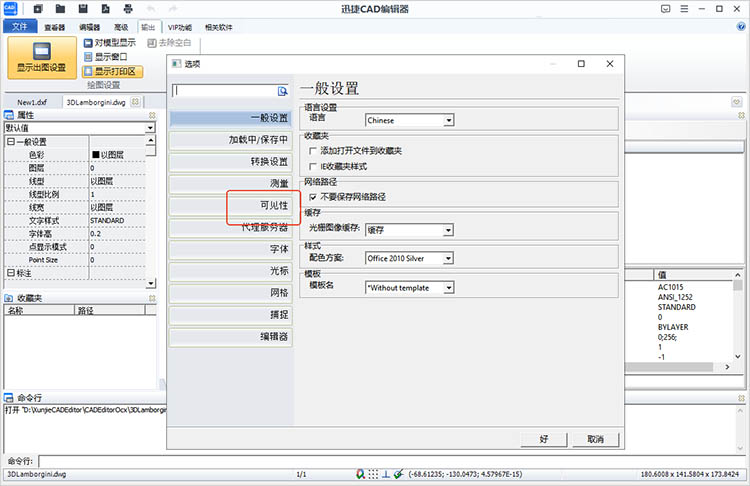
Task: Click the 好 button to confirm options
Action: coord(543,439)
